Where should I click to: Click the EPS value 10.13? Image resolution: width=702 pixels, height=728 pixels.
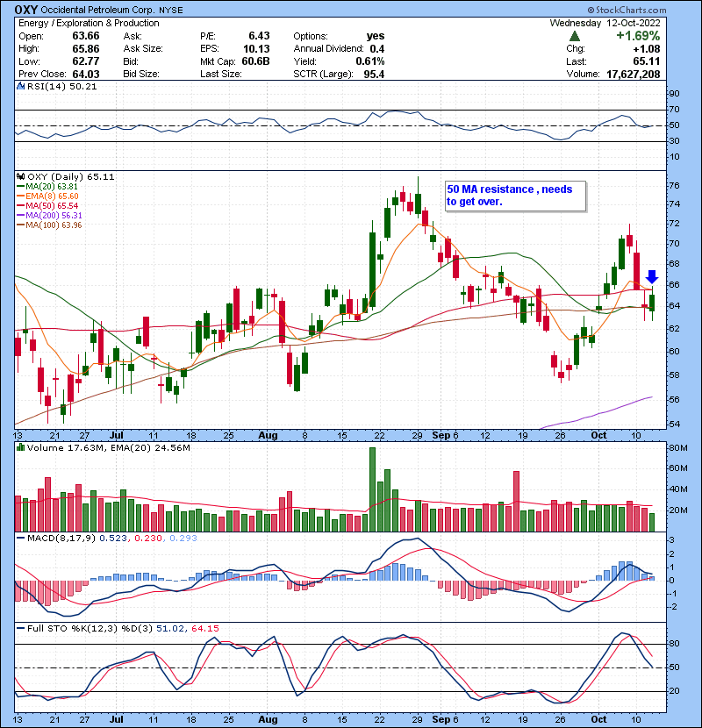[x=256, y=48]
